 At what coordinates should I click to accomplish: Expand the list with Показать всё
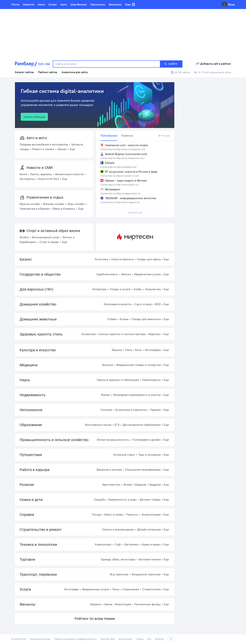135,213
